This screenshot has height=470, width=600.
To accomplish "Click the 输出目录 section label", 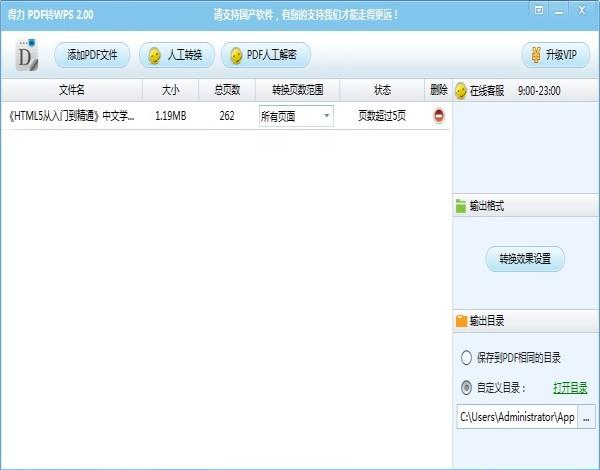I will coord(487,321).
